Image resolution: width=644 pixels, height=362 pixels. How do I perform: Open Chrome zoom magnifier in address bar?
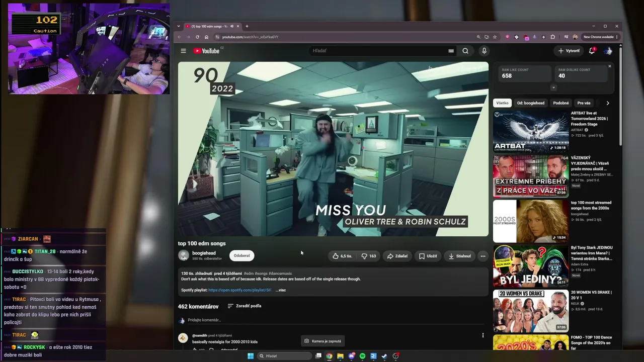(x=478, y=37)
